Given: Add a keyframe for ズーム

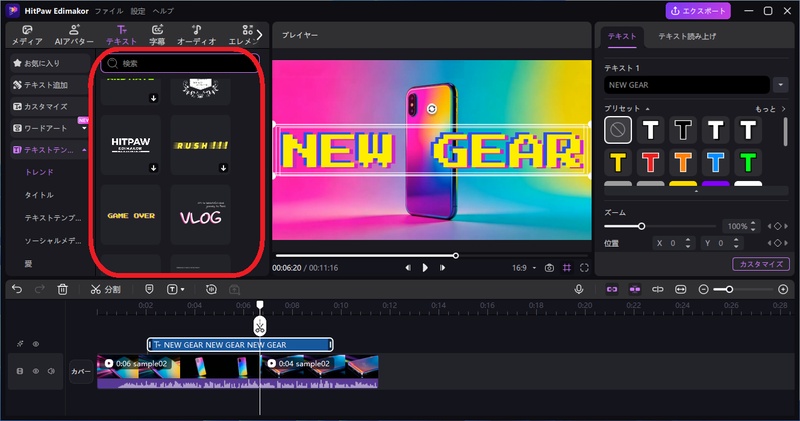Looking at the screenshot, I should click(778, 226).
